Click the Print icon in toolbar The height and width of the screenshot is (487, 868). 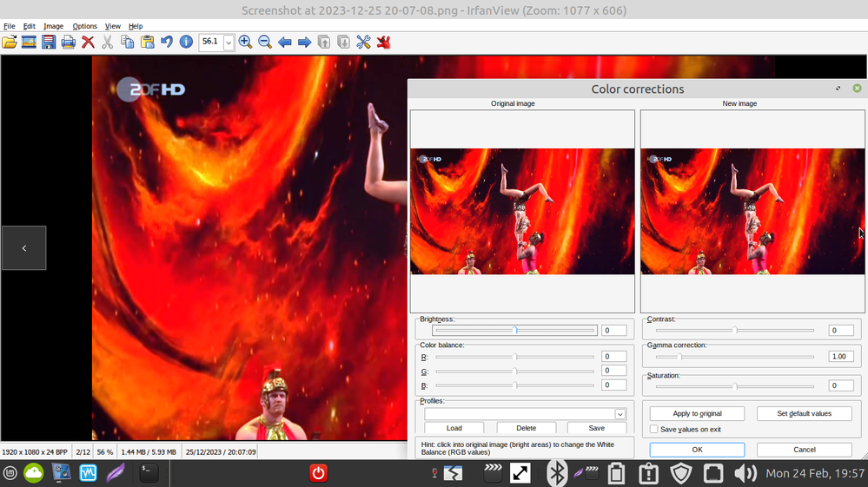coord(68,42)
